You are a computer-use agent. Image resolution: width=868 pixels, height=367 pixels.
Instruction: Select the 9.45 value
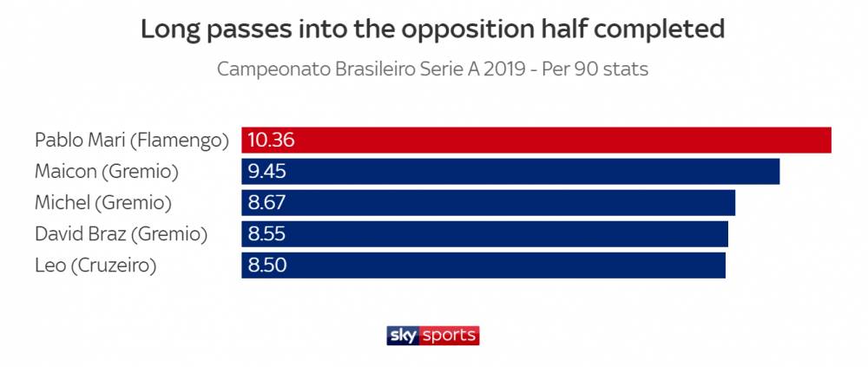[x=266, y=171]
